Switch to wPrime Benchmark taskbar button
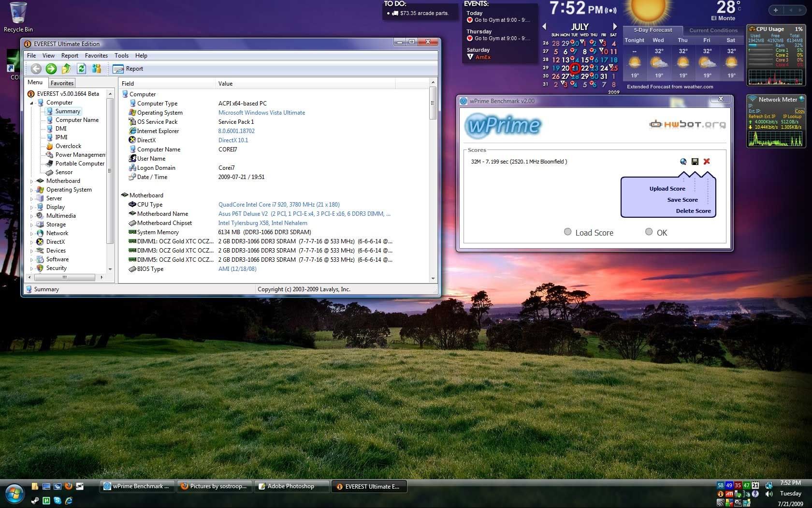 pos(137,486)
